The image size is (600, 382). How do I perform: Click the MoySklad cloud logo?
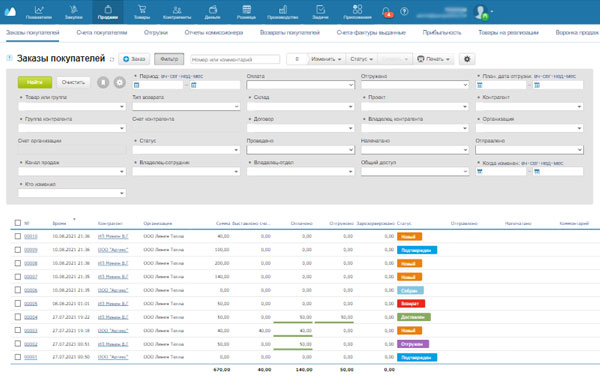click(10, 11)
